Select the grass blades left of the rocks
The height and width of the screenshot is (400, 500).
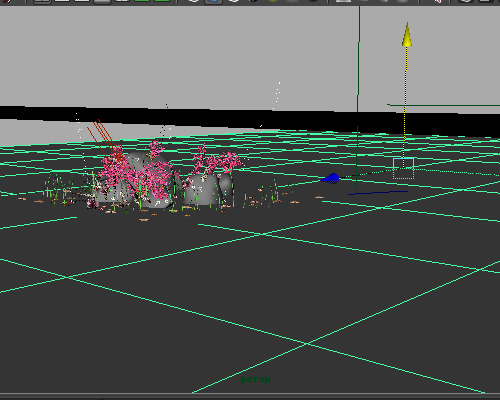tap(58, 188)
